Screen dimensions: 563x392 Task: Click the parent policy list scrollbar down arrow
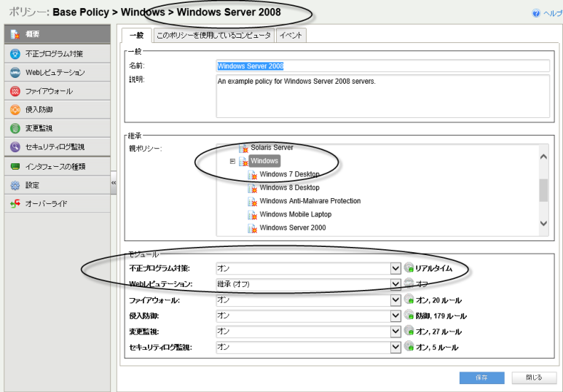[x=543, y=224]
